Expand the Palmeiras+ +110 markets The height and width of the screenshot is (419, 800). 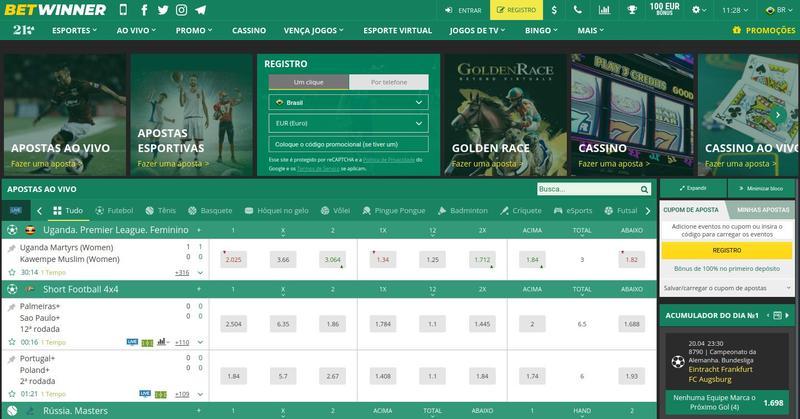pos(182,342)
